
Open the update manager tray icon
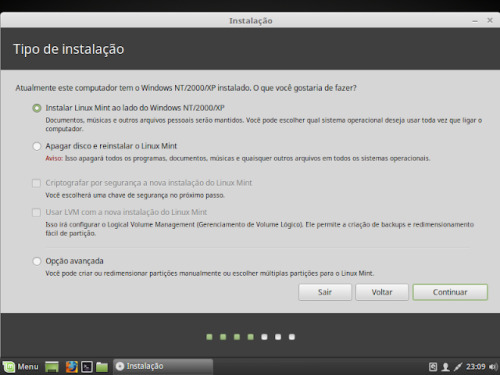(433, 367)
